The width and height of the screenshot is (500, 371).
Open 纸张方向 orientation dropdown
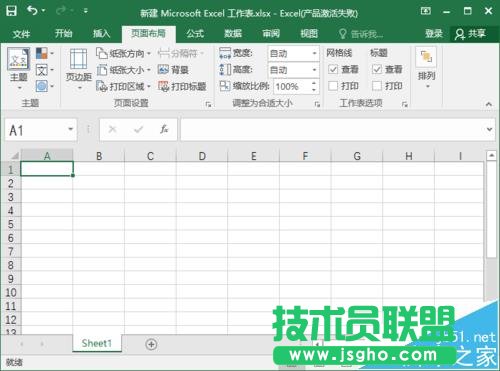tap(123, 53)
